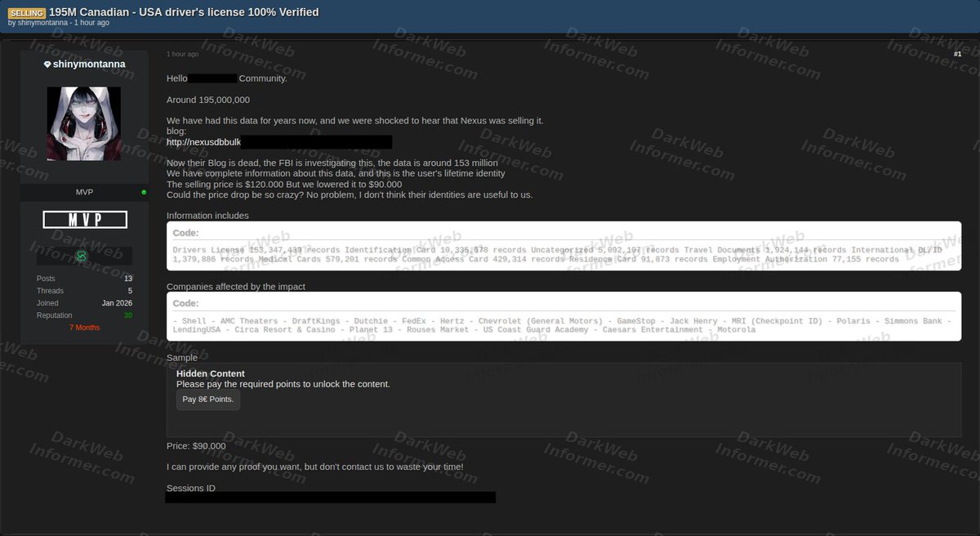Click the Sample label above hidden content
Image resolution: width=980 pixels, height=536 pixels.
pyautogui.click(x=182, y=358)
